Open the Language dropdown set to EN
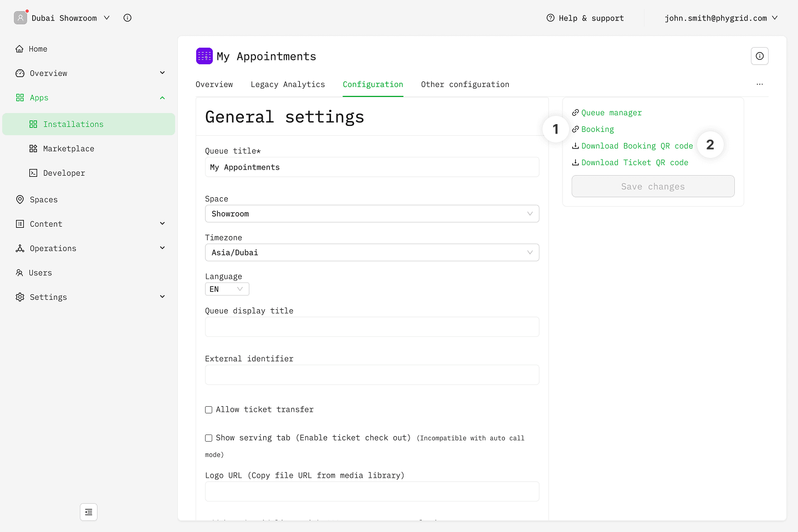 click(x=227, y=289)
